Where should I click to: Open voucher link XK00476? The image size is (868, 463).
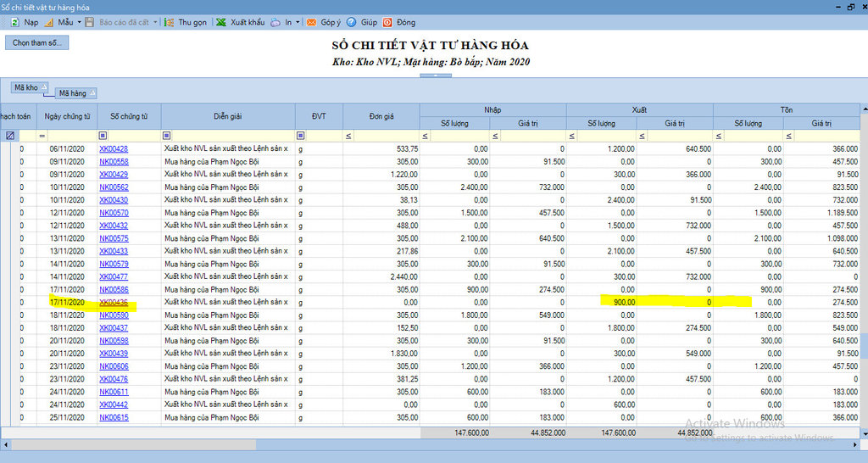click(x=114, y=379)
